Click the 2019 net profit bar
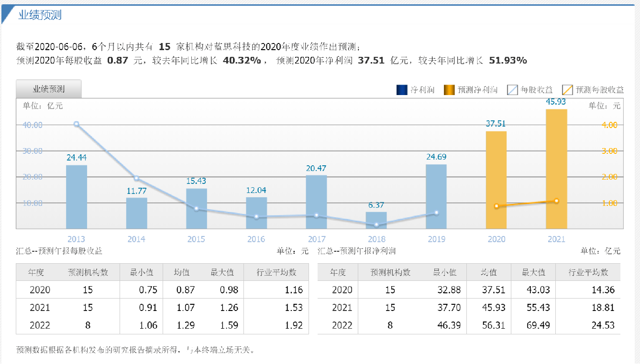 coord(436,196)
